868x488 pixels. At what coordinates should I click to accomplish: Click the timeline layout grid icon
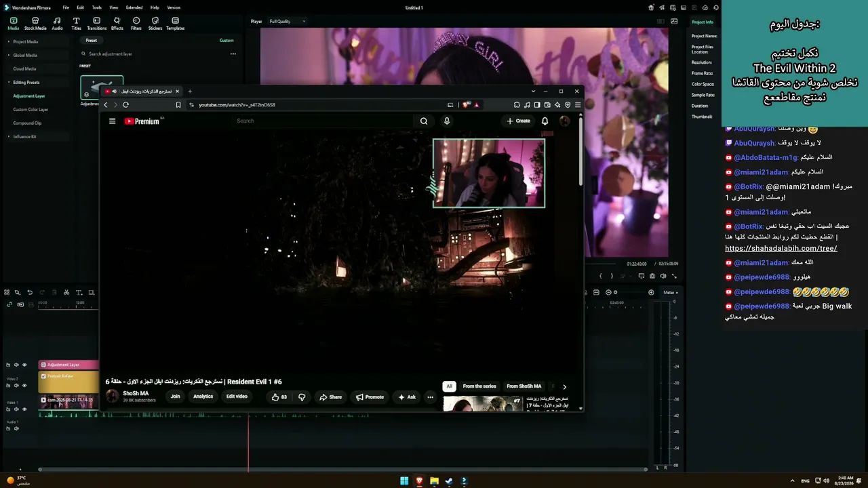[7, 293]
